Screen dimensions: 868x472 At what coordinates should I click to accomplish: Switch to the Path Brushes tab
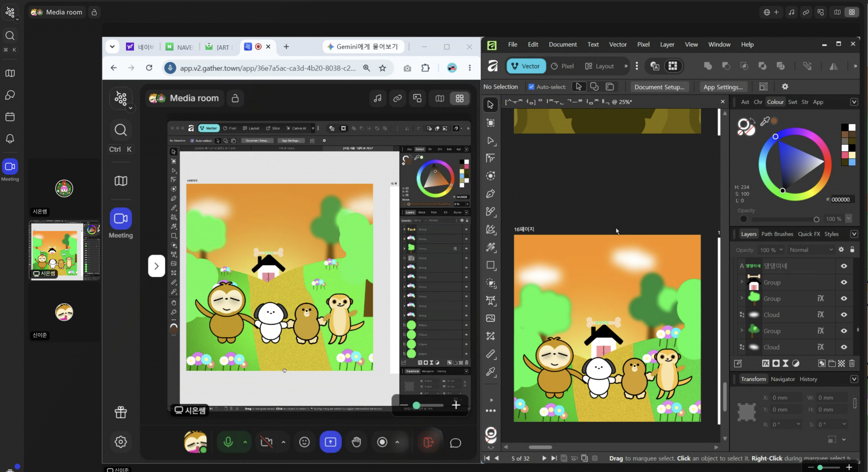tap(777, 234)
